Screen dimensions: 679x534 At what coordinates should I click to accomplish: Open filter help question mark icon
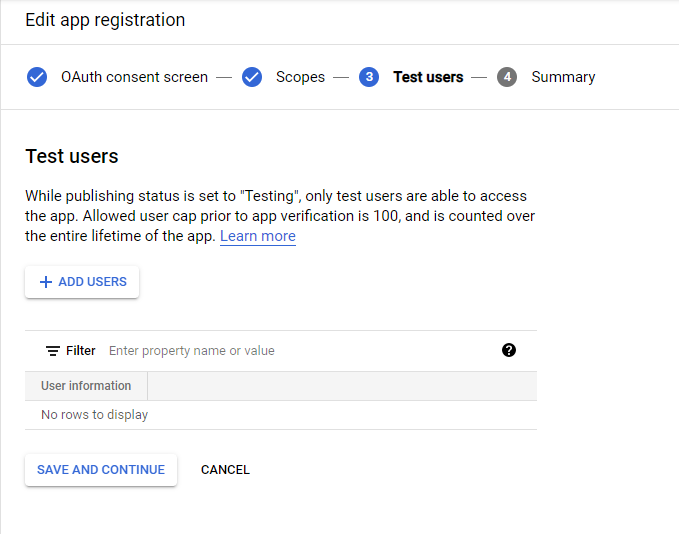(x=509, y=350)
